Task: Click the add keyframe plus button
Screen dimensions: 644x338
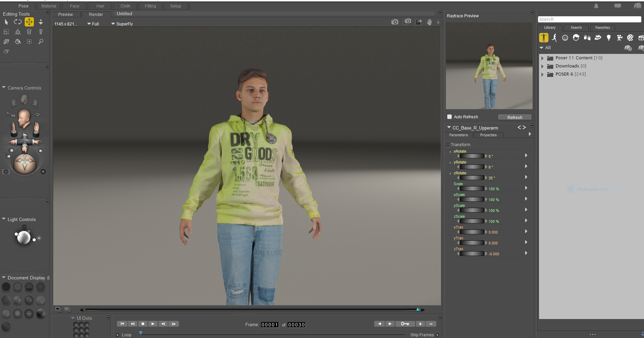Action: [420, 324]
